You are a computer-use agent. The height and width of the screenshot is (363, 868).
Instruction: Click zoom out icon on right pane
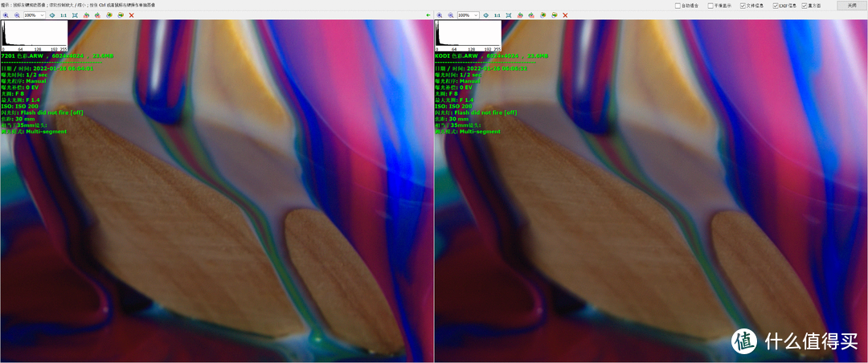click(450, 15)
